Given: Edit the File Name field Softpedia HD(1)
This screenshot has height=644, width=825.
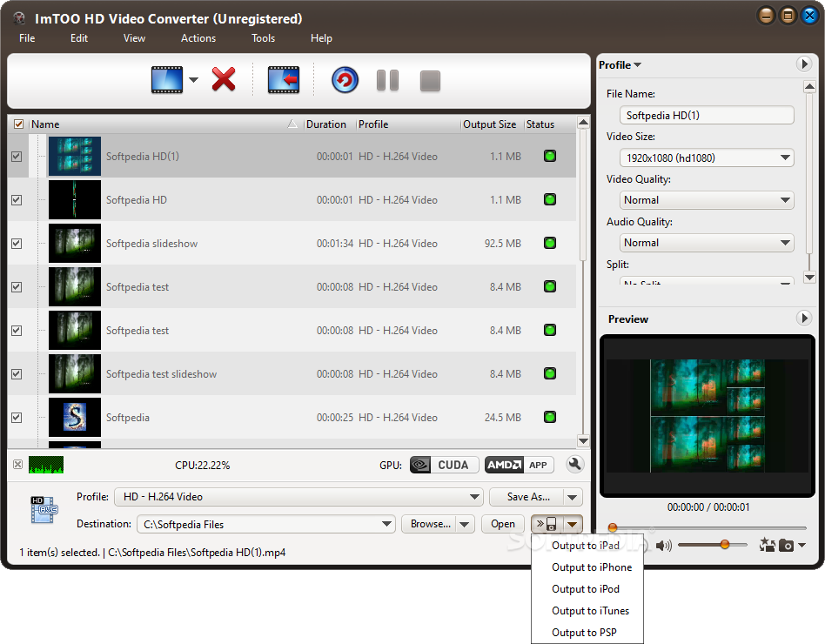Looking at the screenshot, I should click(707, 115).
